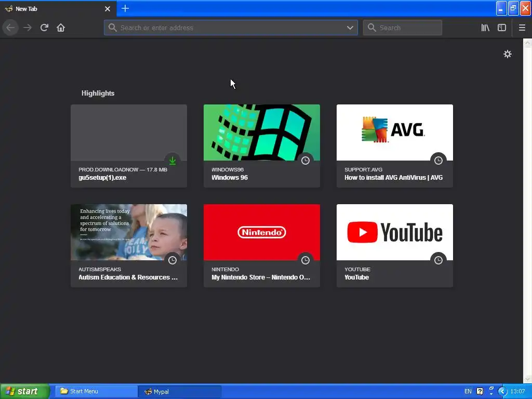532x399 pixels.
Task: Toggle the sidebar view icon
Action: tap(502, 28)
